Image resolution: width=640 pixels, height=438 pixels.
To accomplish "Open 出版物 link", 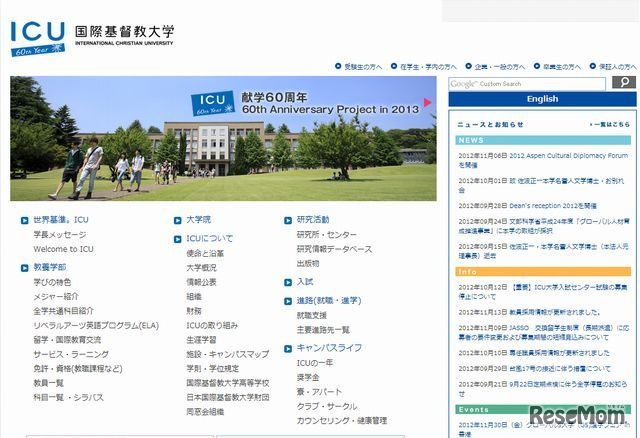I will pyautogui.click(x=308, y=264).
